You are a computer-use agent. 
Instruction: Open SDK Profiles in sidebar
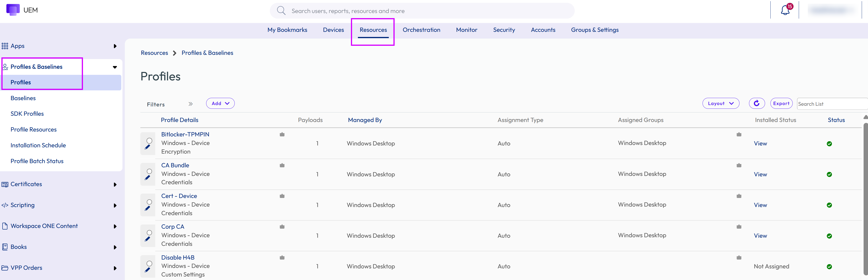click(27, 114)
